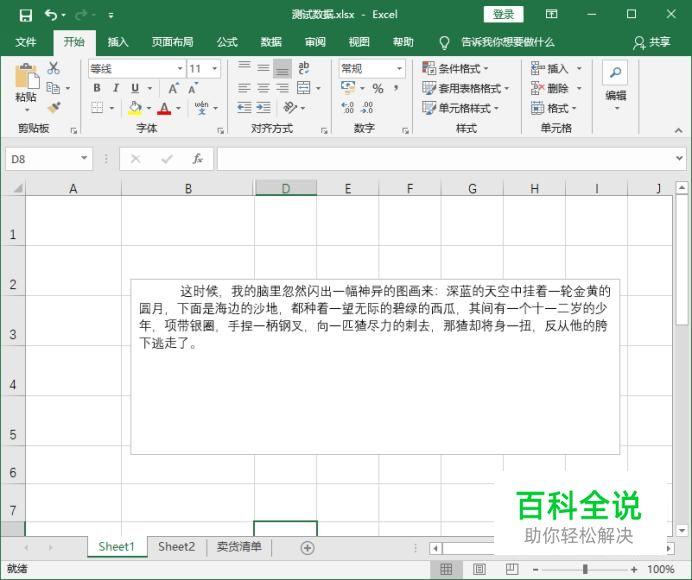Click the yellow fill color button
Viewport: 692px width, 580px height.
pyautogui.click(x=135, y=108)
